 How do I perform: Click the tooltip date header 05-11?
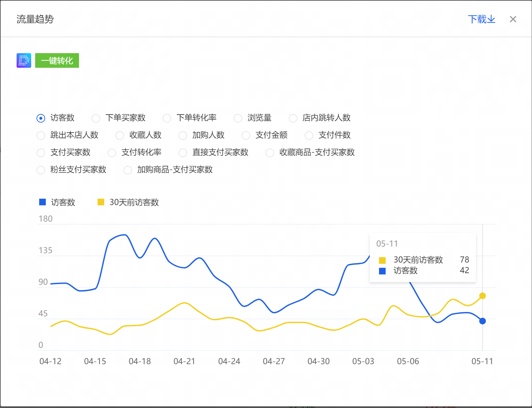point(387,244)
